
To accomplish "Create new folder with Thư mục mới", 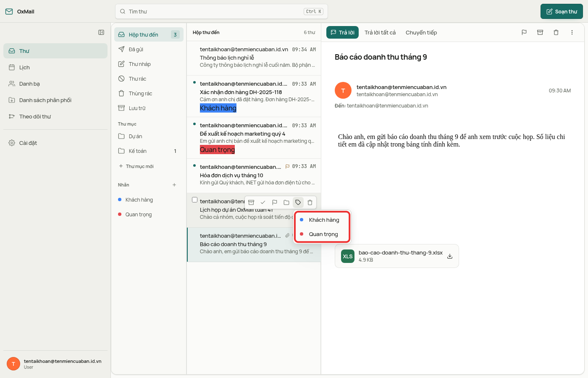I will (136, 166).
